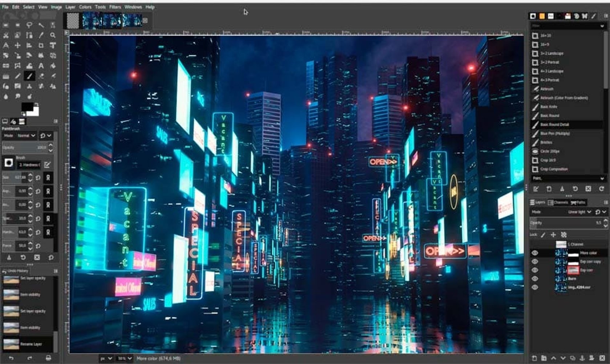610x364 pixels.
Task: Open the paintbrush Mode dropdown set to Normal
Action: coord(25,136)
